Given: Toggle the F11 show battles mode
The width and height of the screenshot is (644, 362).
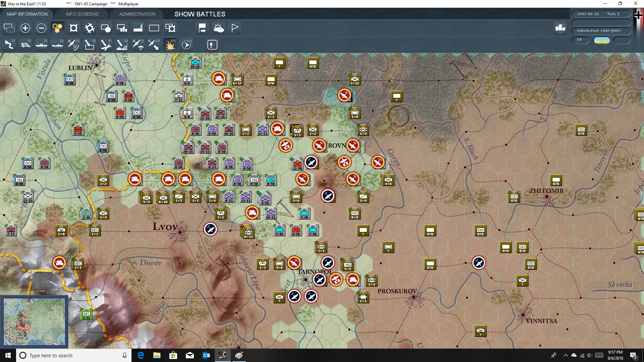Looking at the screenshot, I should [x=170, y=45].
